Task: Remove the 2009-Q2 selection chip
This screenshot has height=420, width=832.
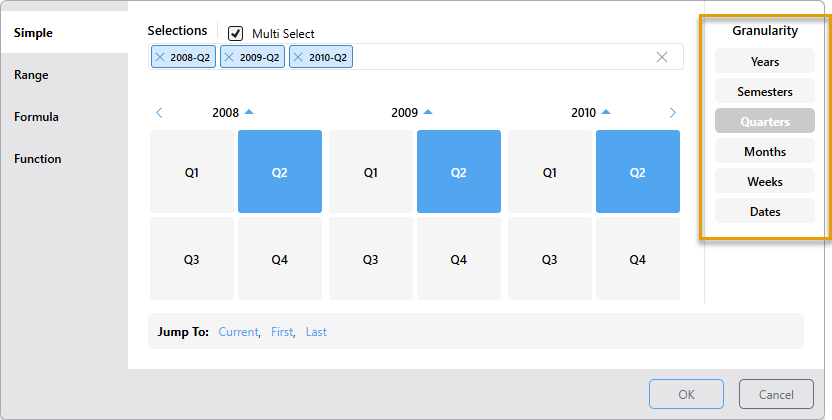Action: pos(229,58)
